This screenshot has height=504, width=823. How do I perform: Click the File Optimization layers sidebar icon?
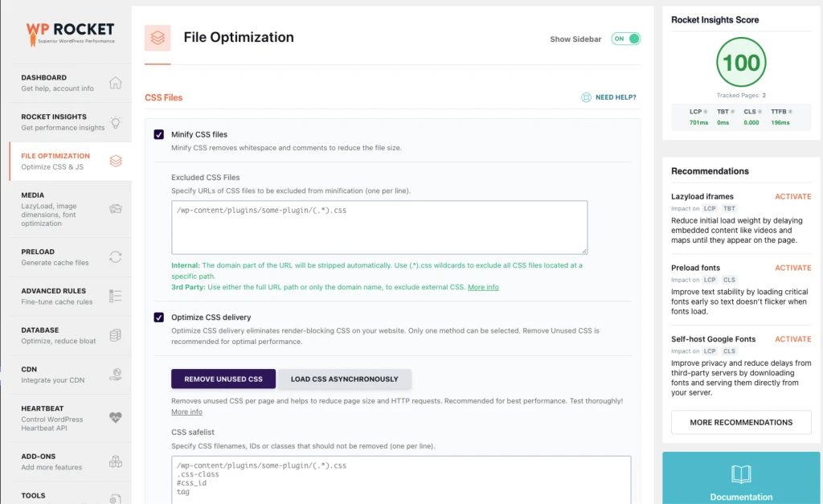point(116,162)
